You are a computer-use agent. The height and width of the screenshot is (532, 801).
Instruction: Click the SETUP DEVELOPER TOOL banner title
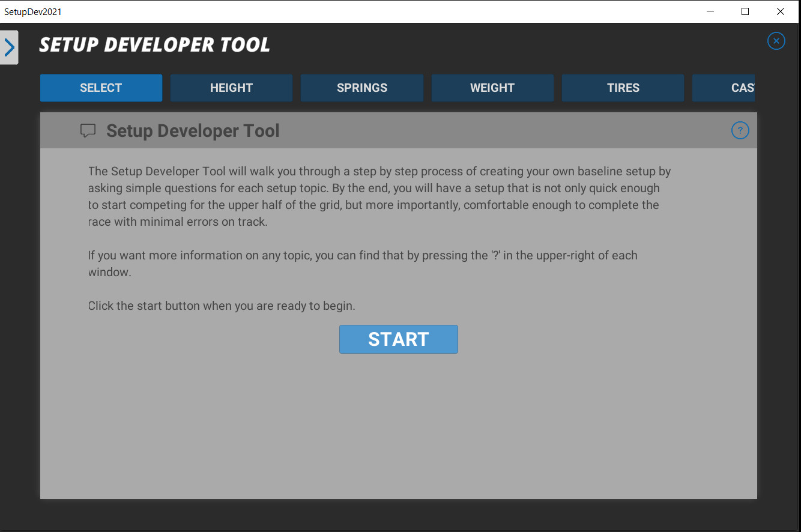pyautogui.click(x=154, y=44)
